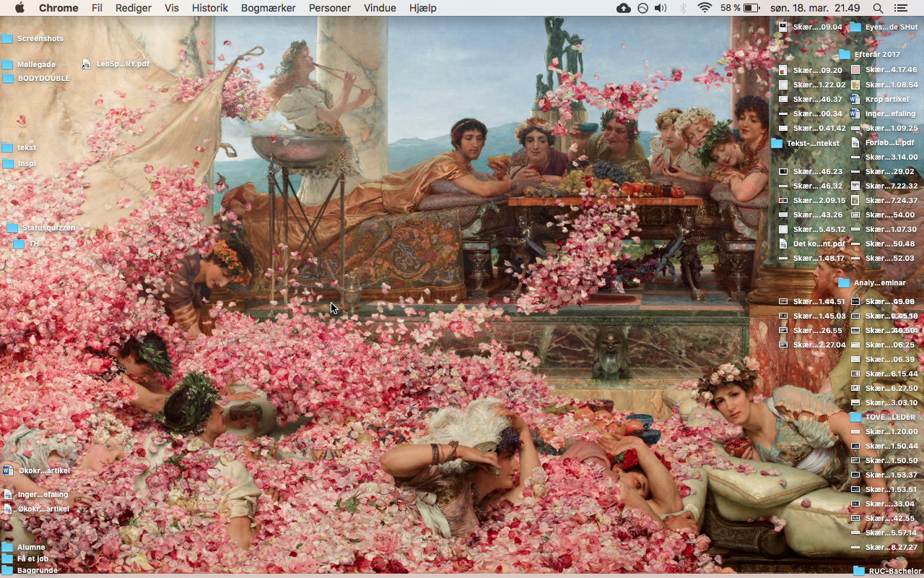This screenshot has width=924, height=578.
Task: Open the Apple menu
Action: (x=19, y=8)
